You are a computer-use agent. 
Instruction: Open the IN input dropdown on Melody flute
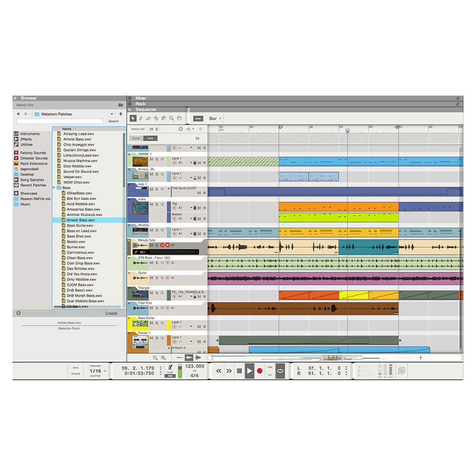click(x=142, y=252)
